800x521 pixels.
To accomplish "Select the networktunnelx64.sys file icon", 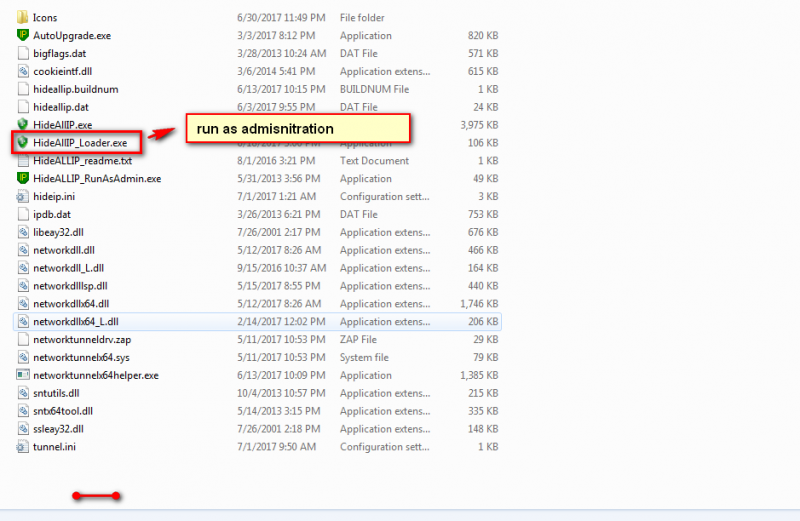I will click(x=22, y=357).
